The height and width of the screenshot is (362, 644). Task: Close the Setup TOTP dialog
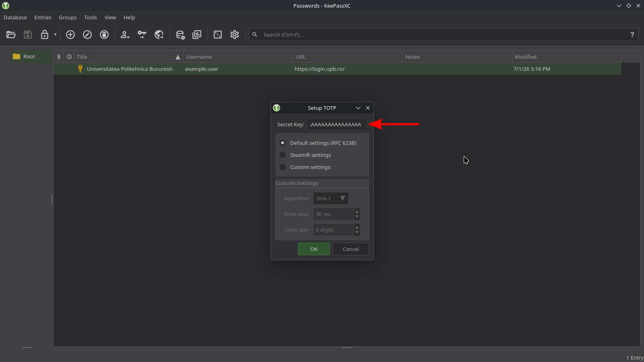pos(368,108)
